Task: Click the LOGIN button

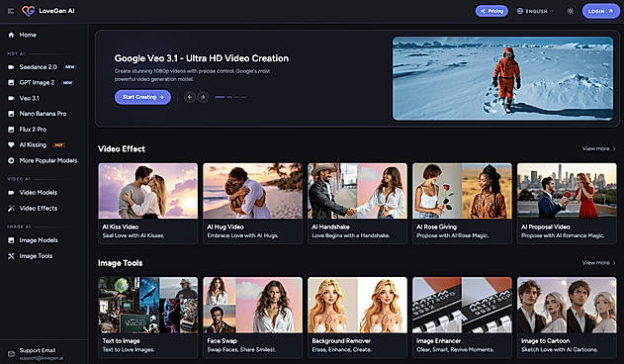Action: click(x=600, y=11)
